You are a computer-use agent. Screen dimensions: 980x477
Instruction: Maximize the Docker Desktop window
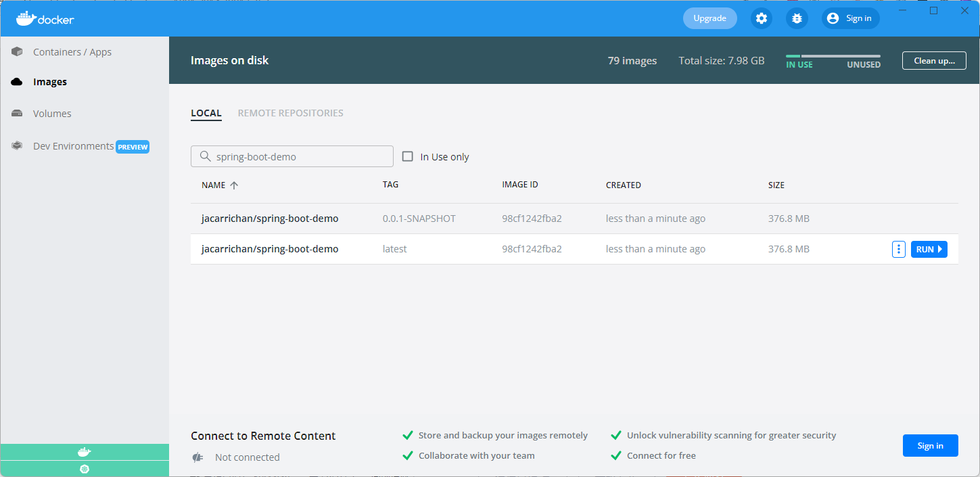[x=933, y=10]
